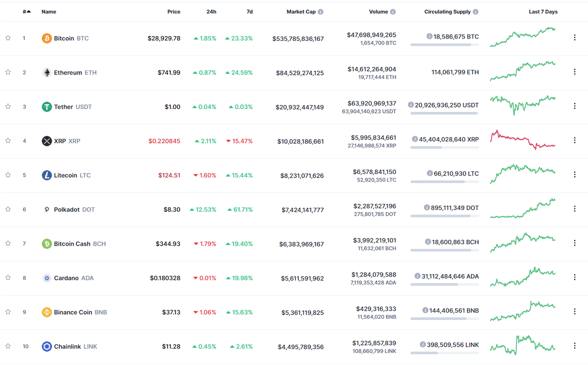The width and height of the screenshot is (588, 365).
Task: Favorite XRP using its star icon
Action: click(x=8, y=140)
